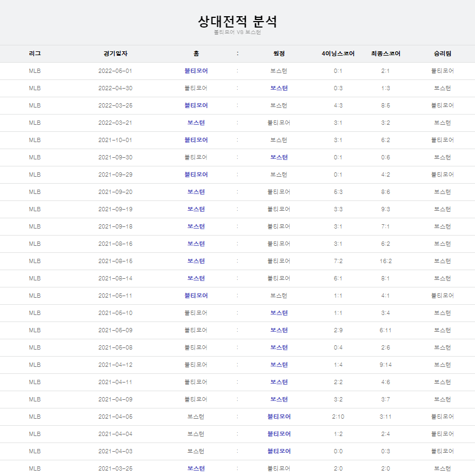Select the 4이닝스코어 column header
Image resolution: width=475 pixels, height=476 pixels.
click(338, 53)
